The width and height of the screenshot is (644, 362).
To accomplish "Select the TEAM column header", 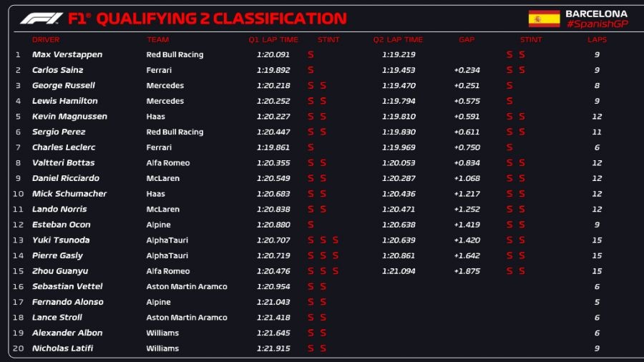I will [157, 39].
